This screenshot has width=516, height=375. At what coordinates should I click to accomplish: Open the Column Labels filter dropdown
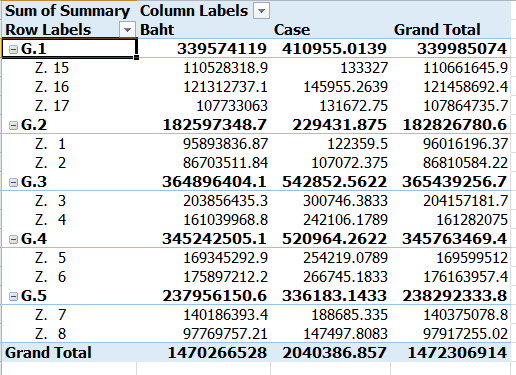[x=261, y=11]
